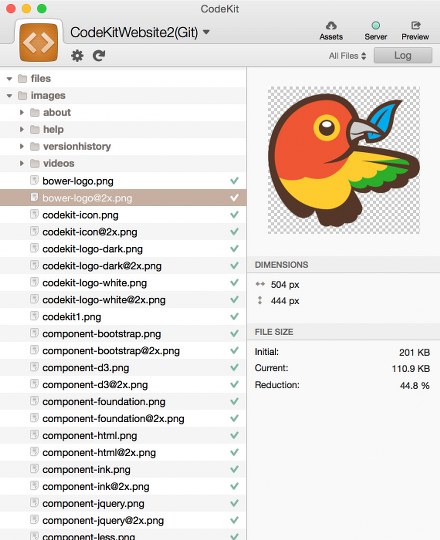Click the green zoom window button
Viewport: 440px width, 540px height.
pyautogui.click(x=42, y=9)
